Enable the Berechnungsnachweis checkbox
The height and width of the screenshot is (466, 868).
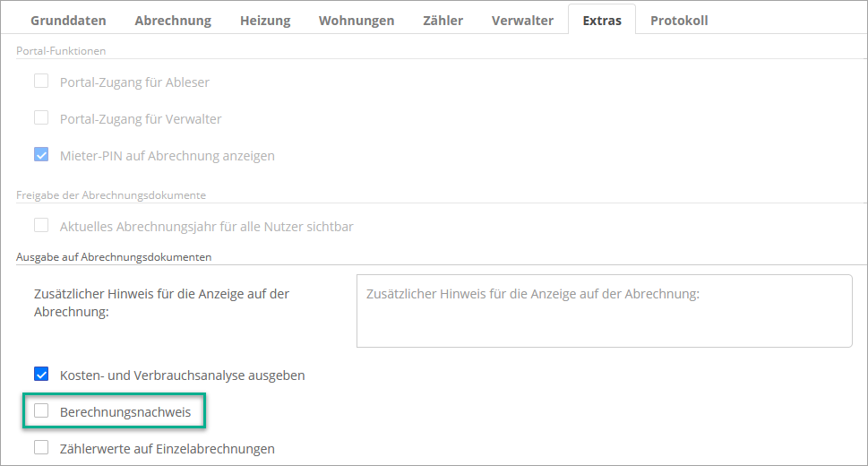(x=41, y=411)
